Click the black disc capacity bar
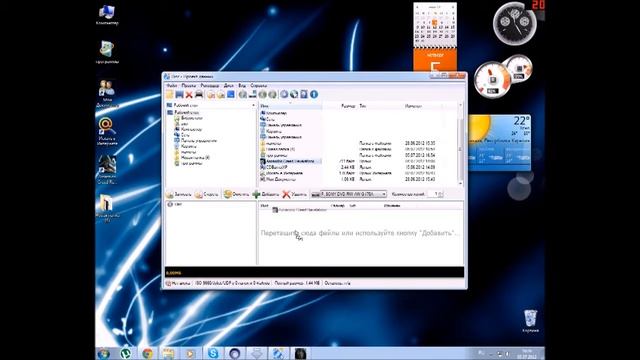Image resolution: width=640 pixels, height=360 pixels. 314,272
